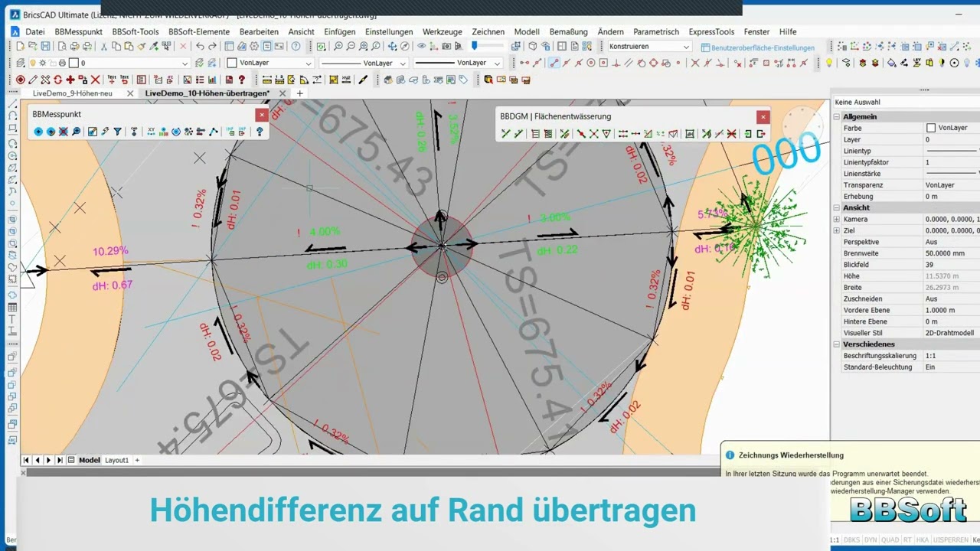Click the yellow light bulb icon in the right toolbar
The image size is (980, 551).
tap(828, 63)
